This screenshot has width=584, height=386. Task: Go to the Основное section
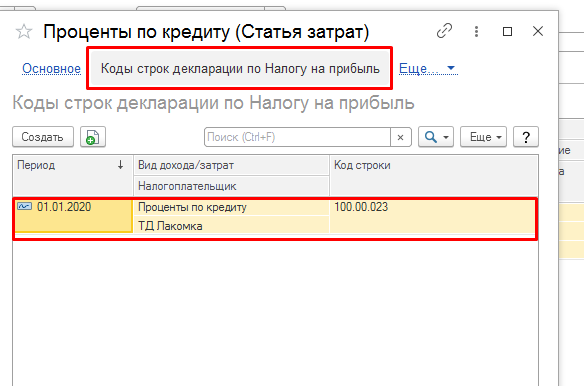[x=51, y=69]
